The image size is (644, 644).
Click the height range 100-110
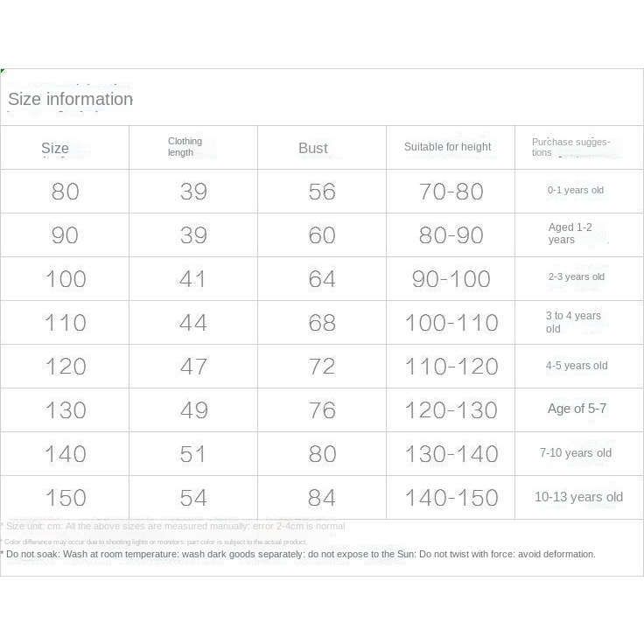click(451, 323)
